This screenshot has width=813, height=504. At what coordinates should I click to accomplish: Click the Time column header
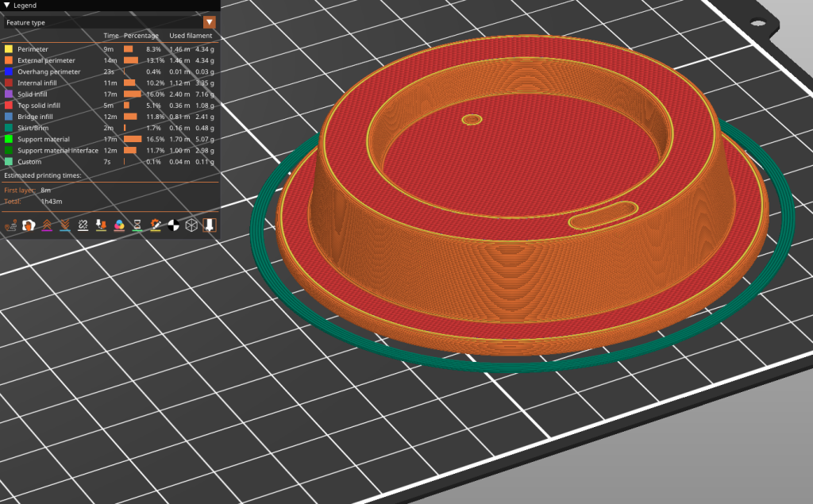coord(111,36)
